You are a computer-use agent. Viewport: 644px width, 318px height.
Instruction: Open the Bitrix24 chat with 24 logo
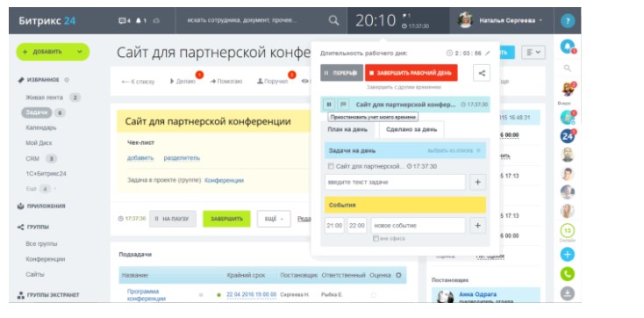click(x=567, y=136)
